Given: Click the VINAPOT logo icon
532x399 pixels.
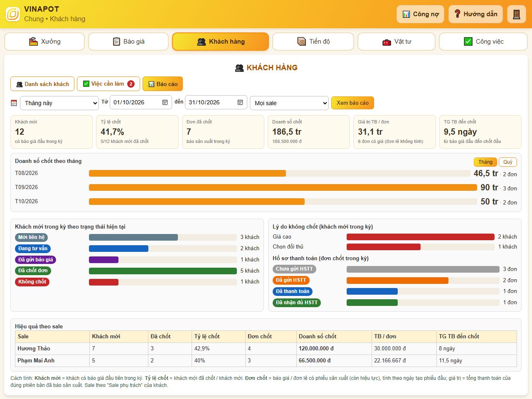Looking at the screenshot, I should coord(13,14).
